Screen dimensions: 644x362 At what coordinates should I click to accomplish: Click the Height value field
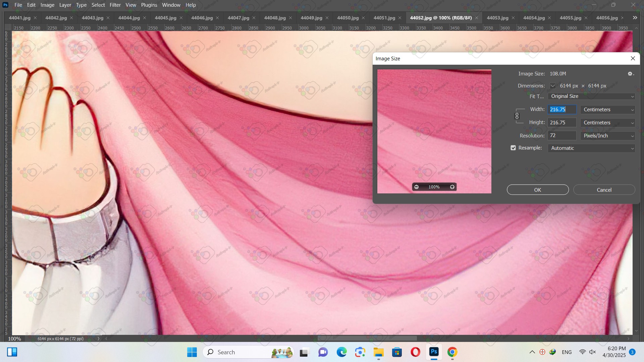[562, 123]
